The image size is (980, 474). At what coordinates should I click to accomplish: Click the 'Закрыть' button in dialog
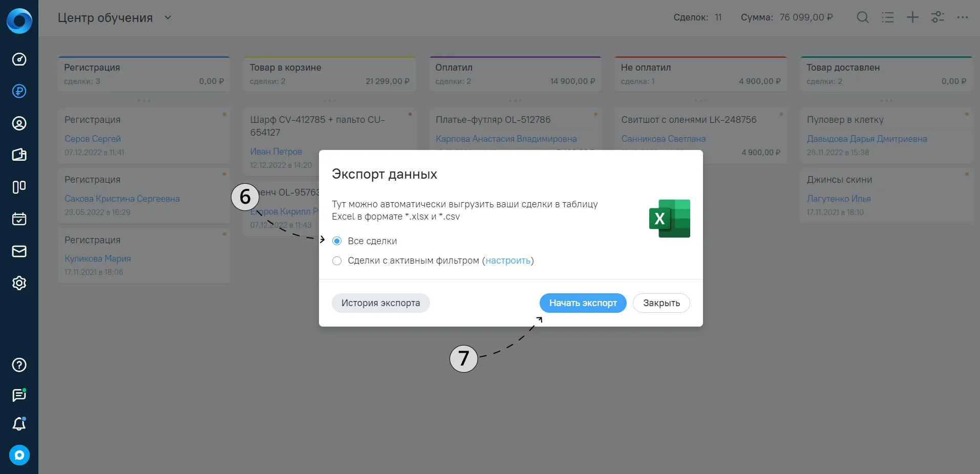point(662,303)
